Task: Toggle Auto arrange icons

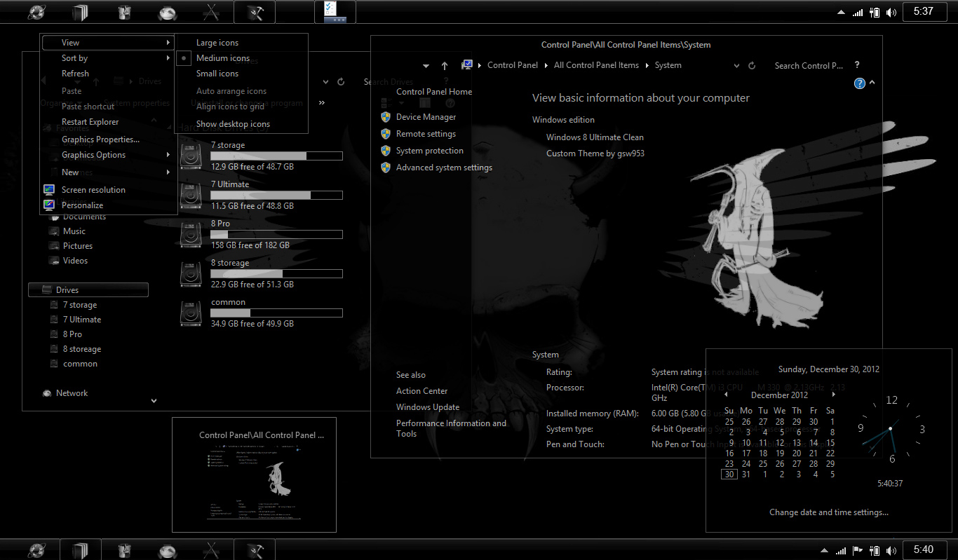Action: click(x=231, y=91)
